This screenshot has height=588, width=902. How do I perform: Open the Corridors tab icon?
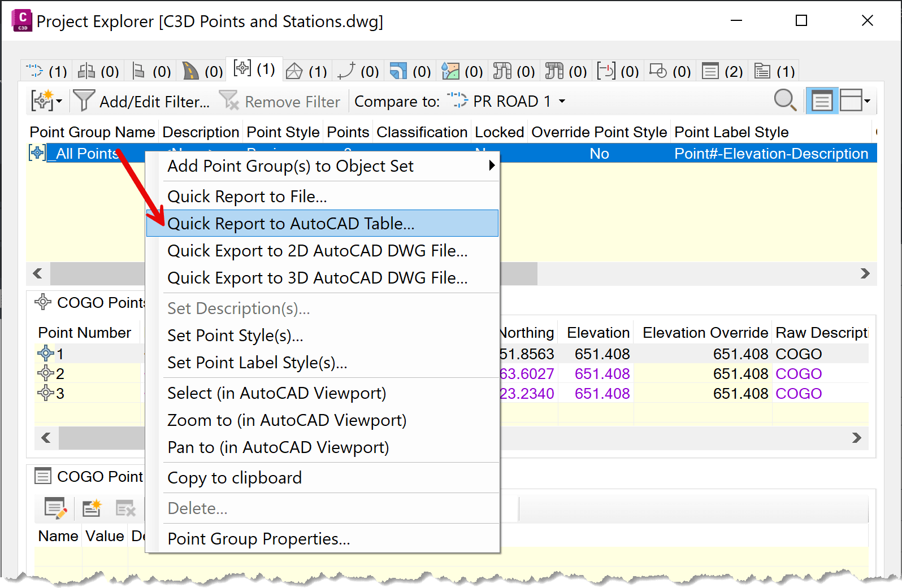190,71
